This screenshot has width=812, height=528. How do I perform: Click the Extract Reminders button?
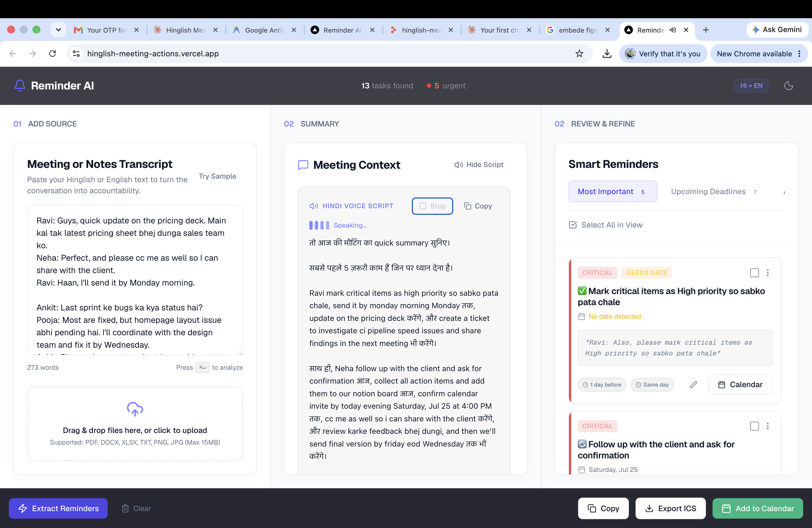pyautogui.click(x=58, y=508)
